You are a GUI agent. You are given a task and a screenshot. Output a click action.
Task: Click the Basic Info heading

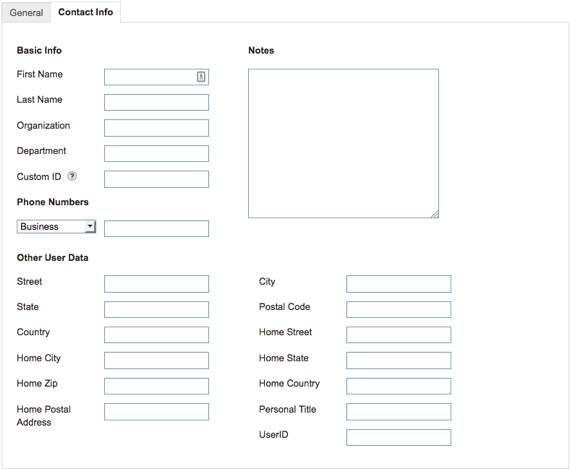39,51
